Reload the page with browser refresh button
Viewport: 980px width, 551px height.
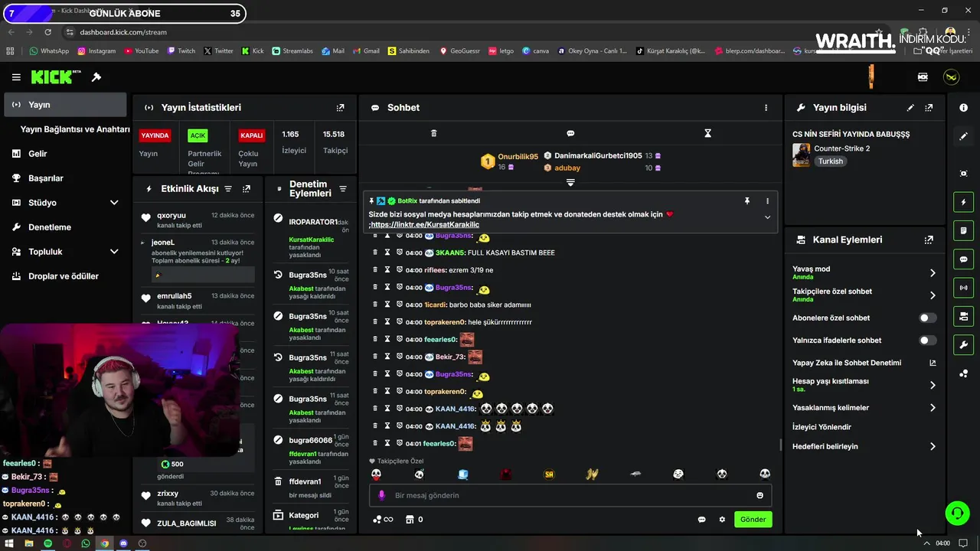point(48,32)
